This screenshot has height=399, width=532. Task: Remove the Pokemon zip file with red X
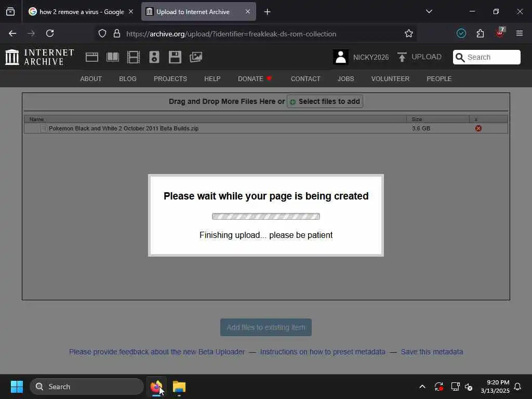478,128
